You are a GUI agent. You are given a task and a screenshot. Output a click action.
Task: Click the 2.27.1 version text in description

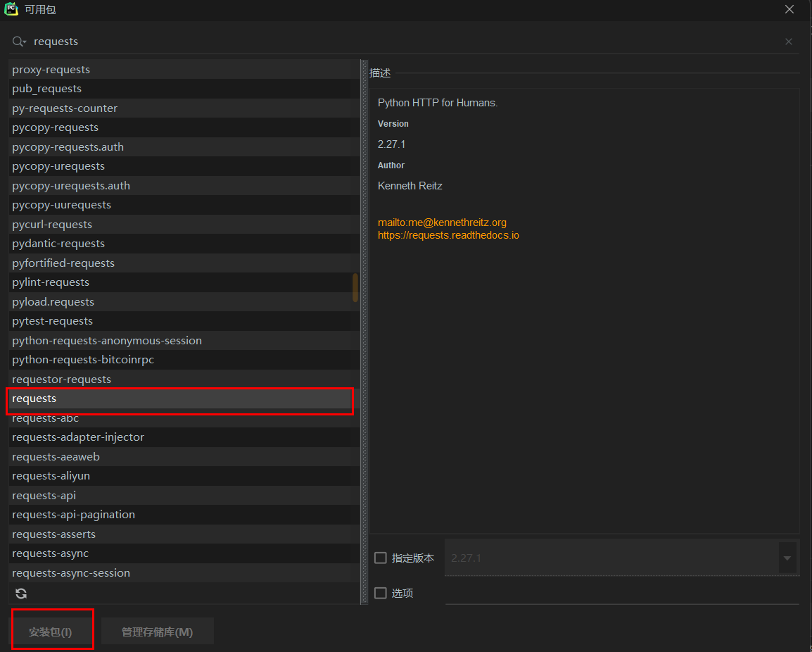tap(391, 144)
